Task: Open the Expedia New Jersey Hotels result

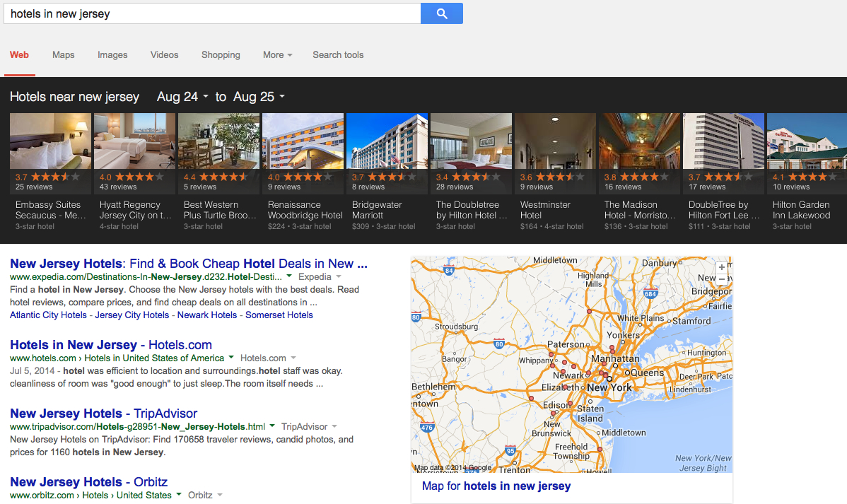Action: tap(189, 264)
